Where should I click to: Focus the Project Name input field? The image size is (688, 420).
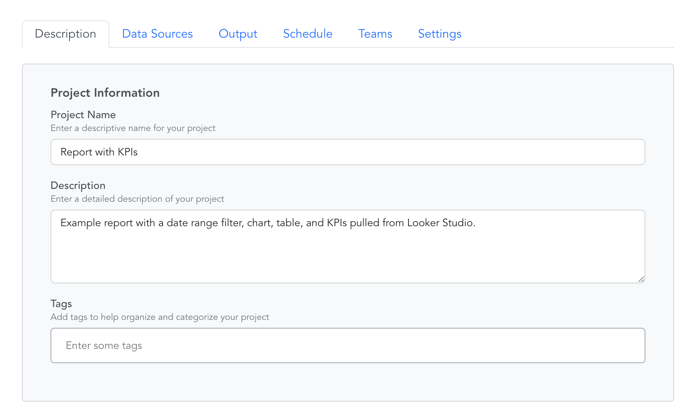pyautogui.click(x=347, y=152)
